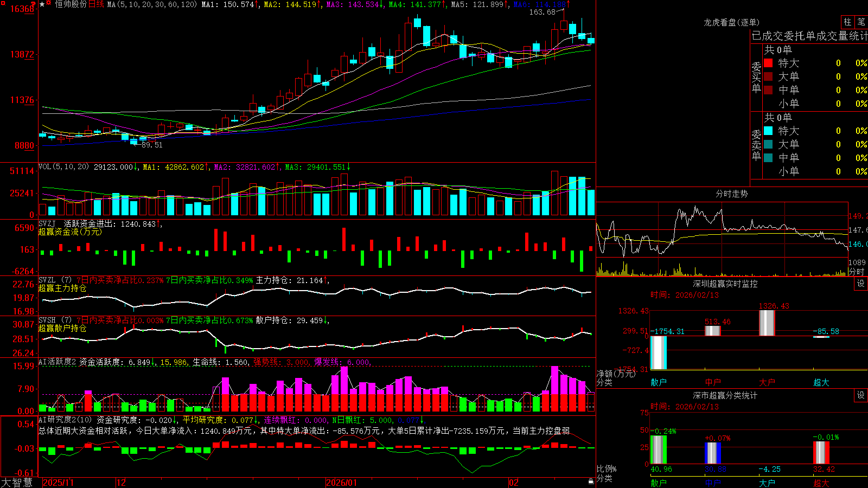Open 设 settings for 深圳超赢实时监控
Screen dimensions: 868x488
point(861,284)
